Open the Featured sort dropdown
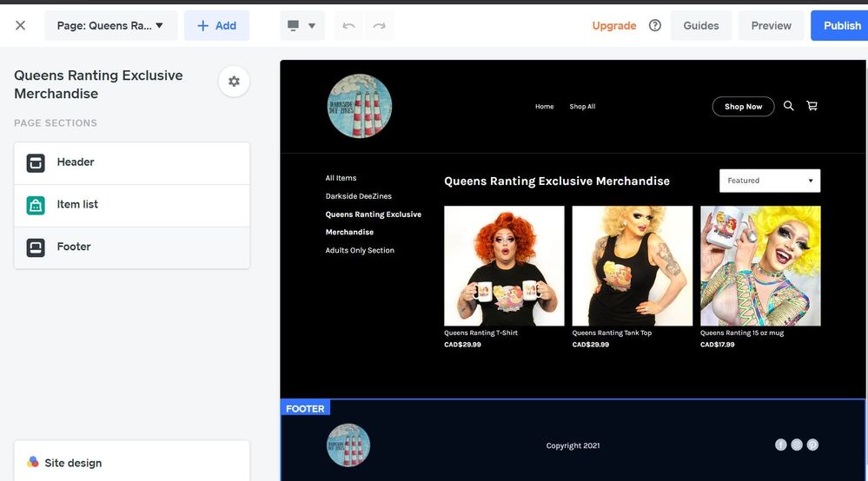The height and width of the screenshot is (481, 868). pyautogui.click(x=770, y=181)
